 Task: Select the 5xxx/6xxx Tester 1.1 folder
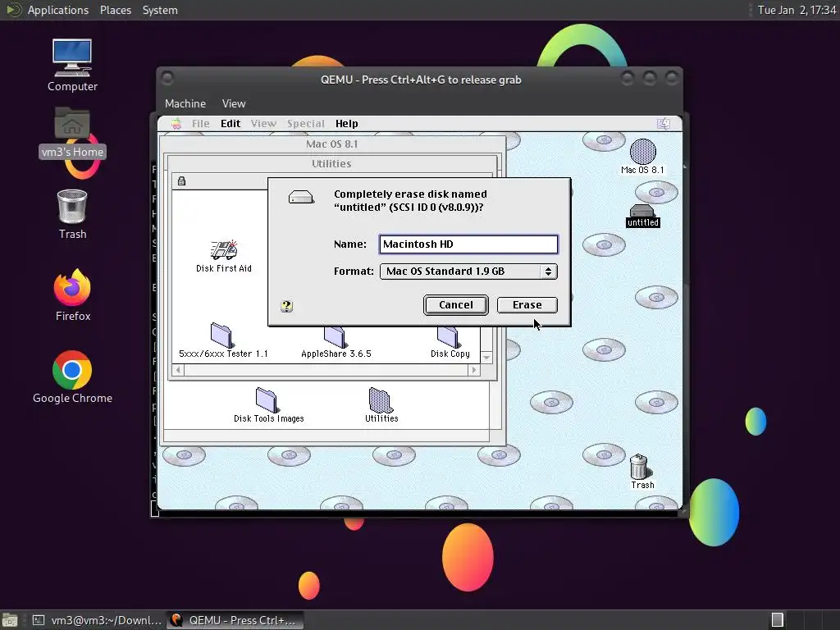223,340
